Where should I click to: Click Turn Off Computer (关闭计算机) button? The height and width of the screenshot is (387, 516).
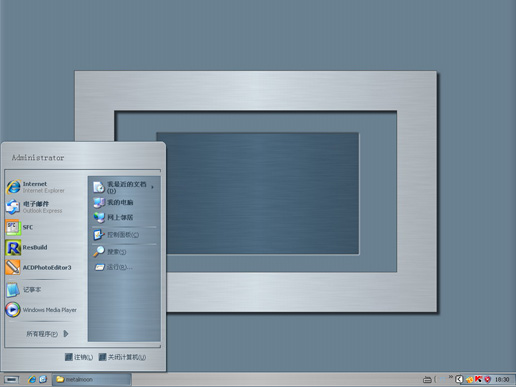click(x=122, y=357)
